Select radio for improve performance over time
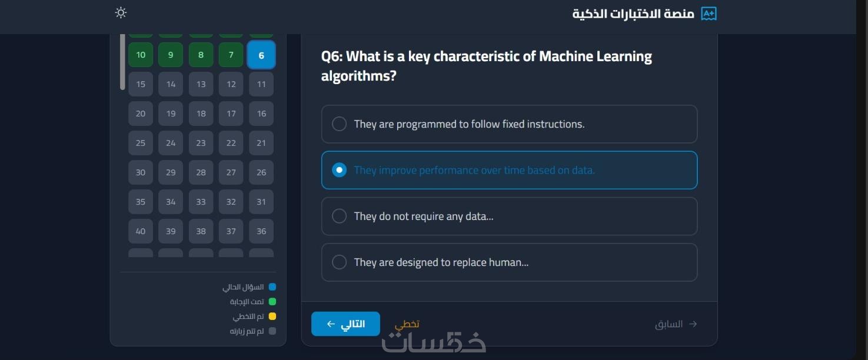This screenshot has height=360, width=868. pyautogui.click(x=340, y=170)
